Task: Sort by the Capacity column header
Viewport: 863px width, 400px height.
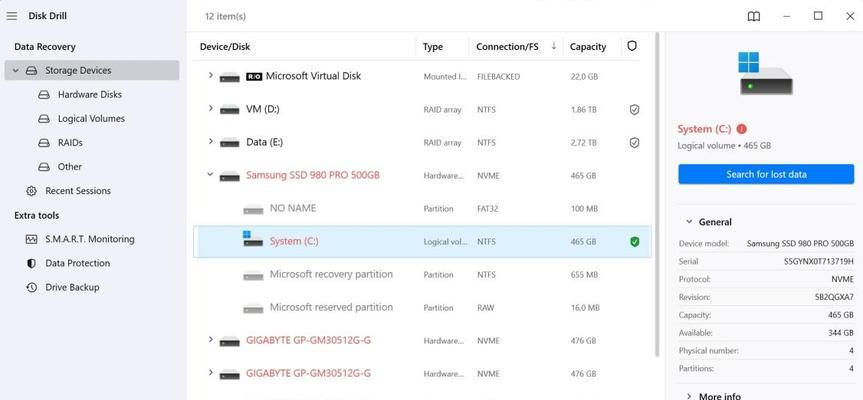Action: click(x=588, y=47)
